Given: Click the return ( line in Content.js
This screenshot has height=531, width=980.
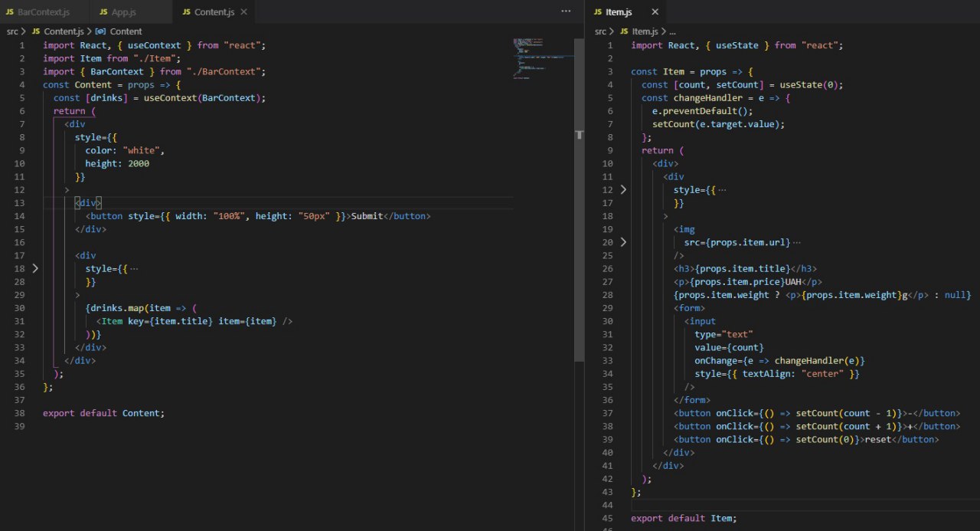Looking at the screenshot, I should [x=74, y=111].
